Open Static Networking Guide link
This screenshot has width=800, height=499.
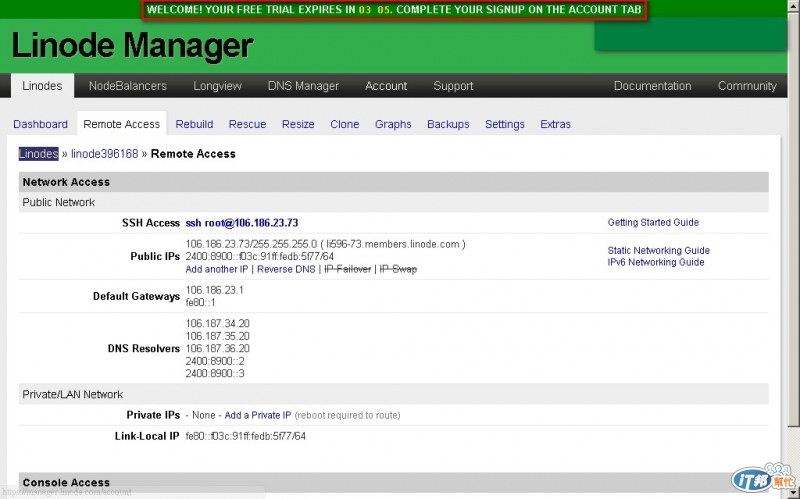659,251
